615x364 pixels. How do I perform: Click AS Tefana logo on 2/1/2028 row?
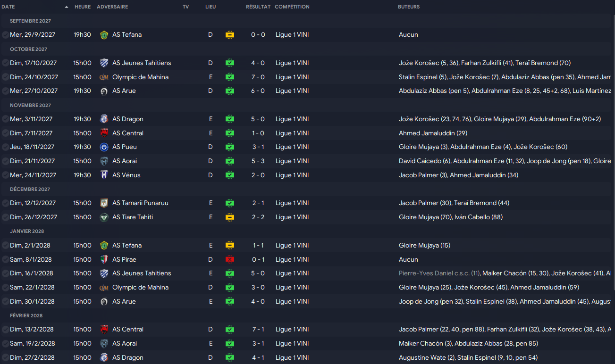click(x=104, y=245)
